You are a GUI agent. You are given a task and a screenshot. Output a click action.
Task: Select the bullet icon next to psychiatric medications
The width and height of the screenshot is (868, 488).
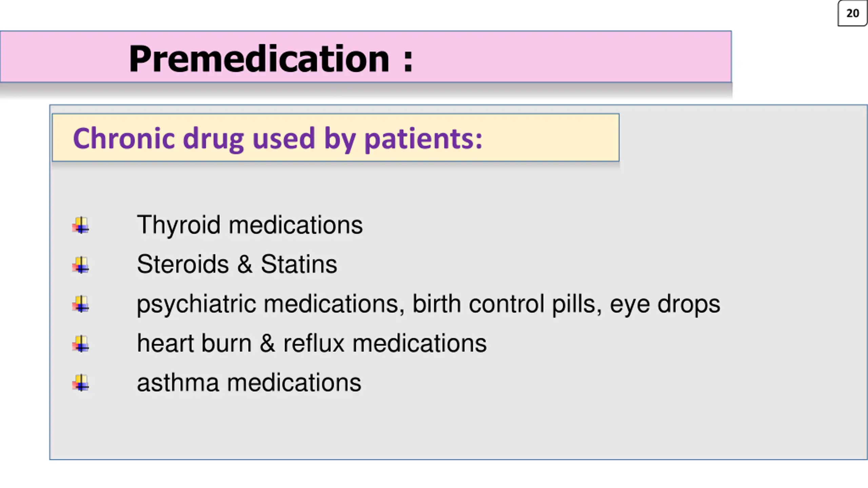[x=81, y=304]
